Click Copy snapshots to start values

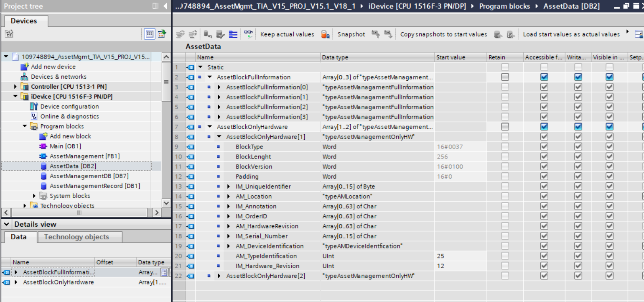click(443, 34)
